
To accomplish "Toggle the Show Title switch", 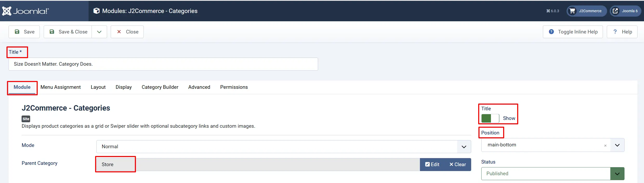I will click(x=490, y=118).
